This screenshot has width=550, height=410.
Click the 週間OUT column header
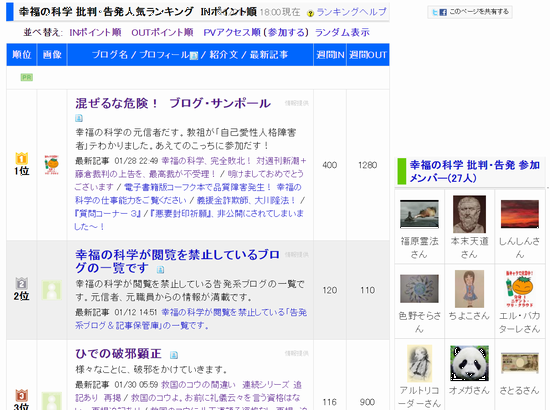368,55
